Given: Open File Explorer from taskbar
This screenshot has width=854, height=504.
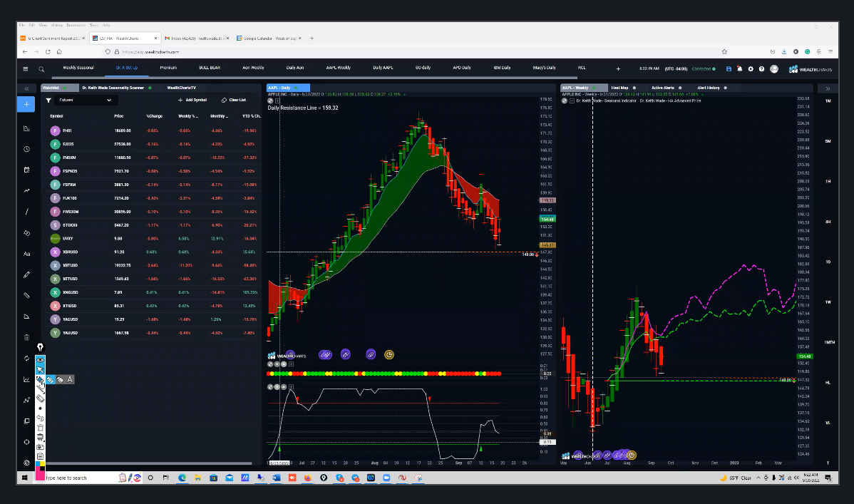Looking at the screenshot, I should coord(197,478).
